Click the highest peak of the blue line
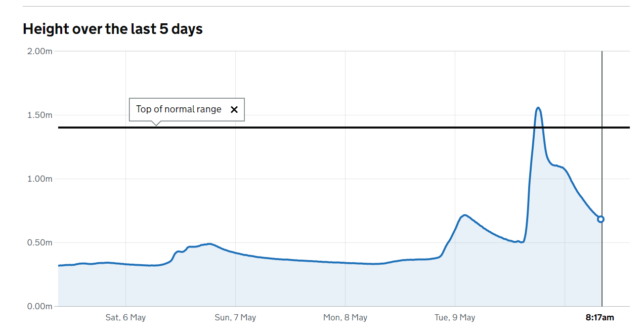The width and height of the screenshot is (644, 333). (538, 108)
